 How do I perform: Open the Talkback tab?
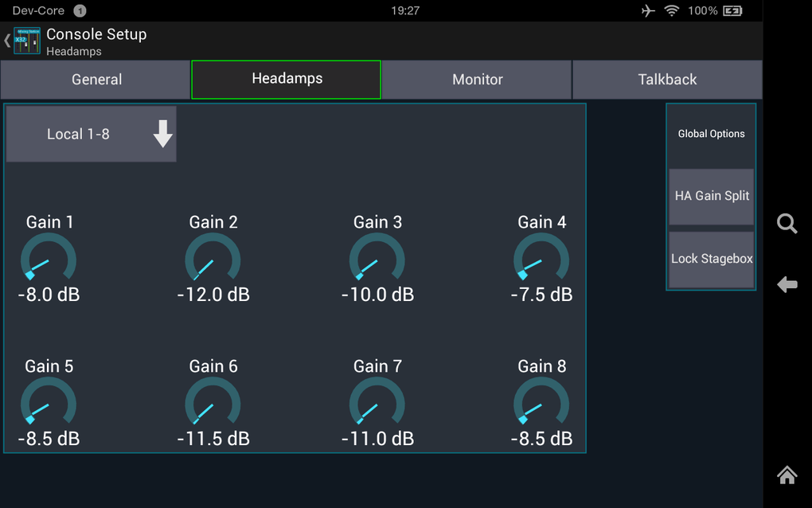coord(667,79)
